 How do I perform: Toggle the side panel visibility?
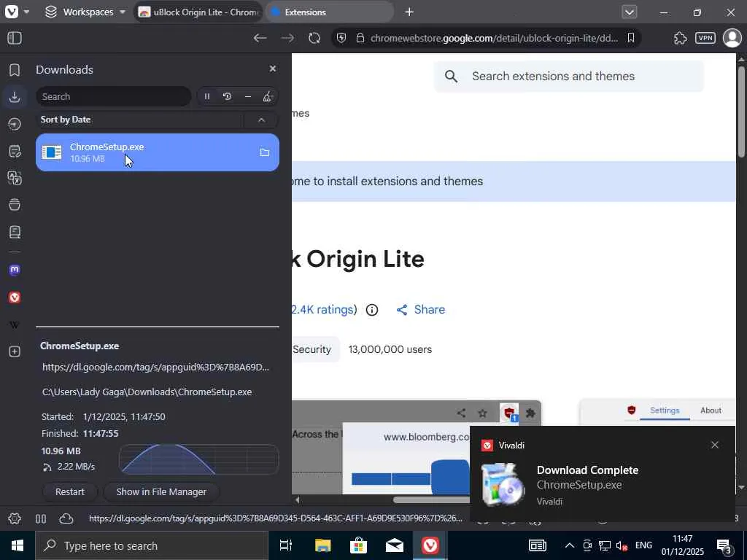coord(15,38)
